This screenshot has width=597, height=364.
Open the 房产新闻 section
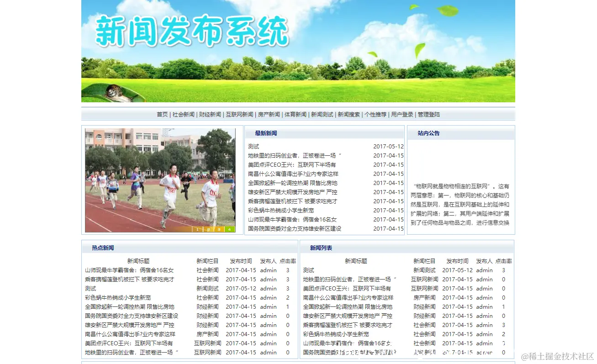[269, 114]
